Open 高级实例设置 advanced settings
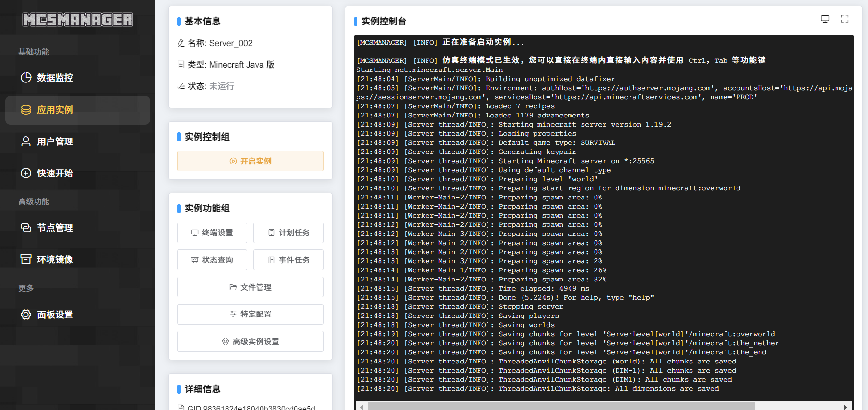This screenshot has width=868, height=410. [250, 341]
